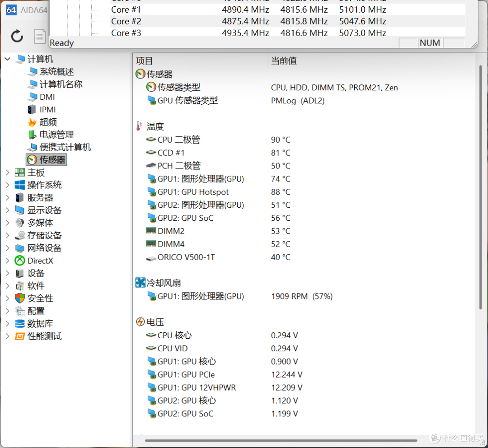Image resolution: width=488 pixels, height=448 pixels.
Task: Click the IPMI server icon
Action: pos(32,109)
